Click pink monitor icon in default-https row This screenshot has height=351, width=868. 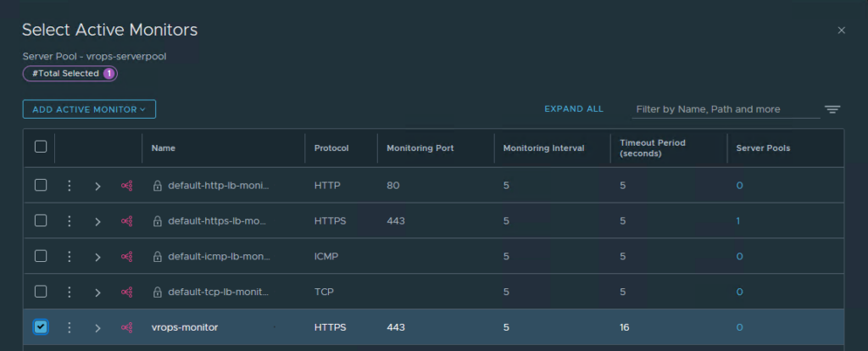coord(126,221)
